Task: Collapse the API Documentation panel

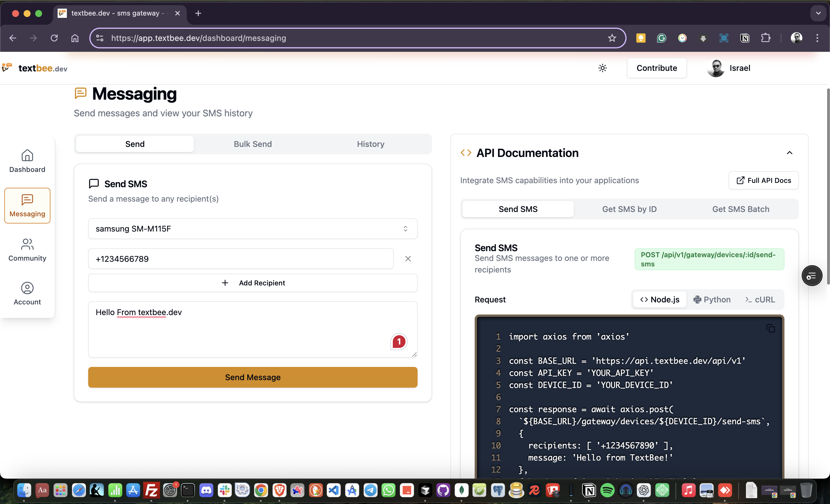Action: [789, 153]
